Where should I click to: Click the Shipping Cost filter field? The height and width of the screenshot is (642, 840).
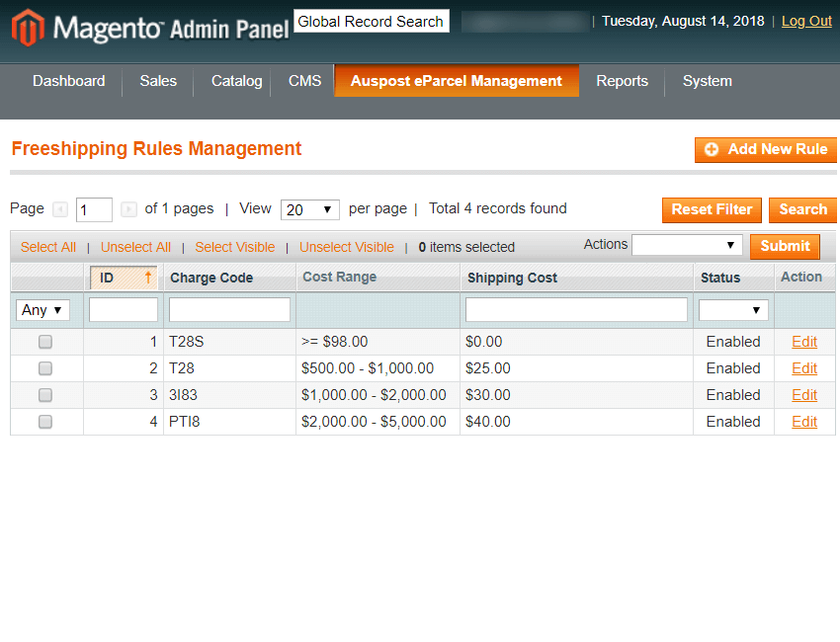[576, 310]
